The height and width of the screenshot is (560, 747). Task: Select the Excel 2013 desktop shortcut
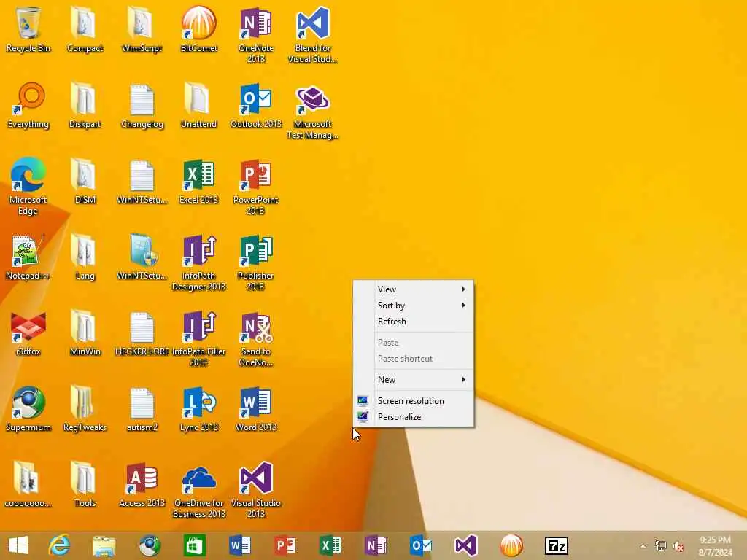tap(198, 182)
